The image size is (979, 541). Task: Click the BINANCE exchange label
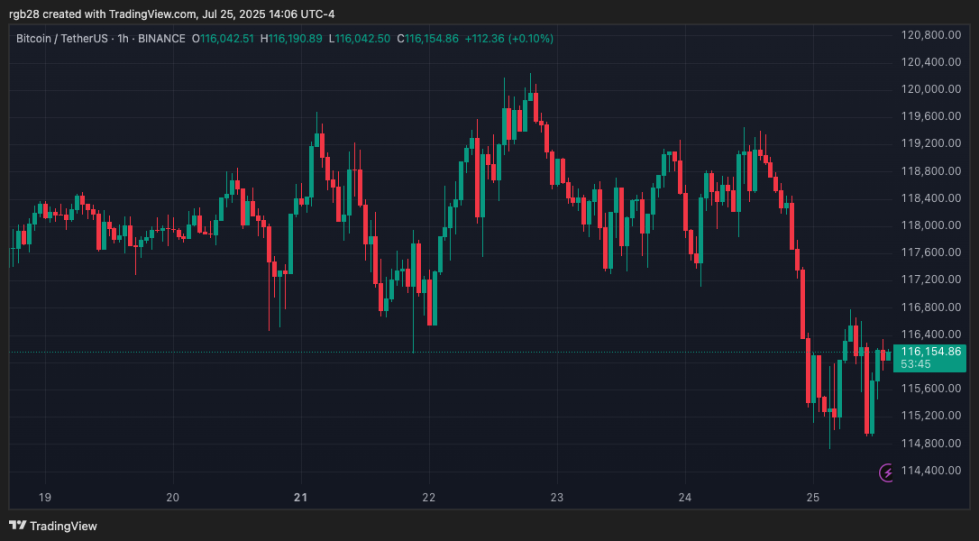click(162, 38)
